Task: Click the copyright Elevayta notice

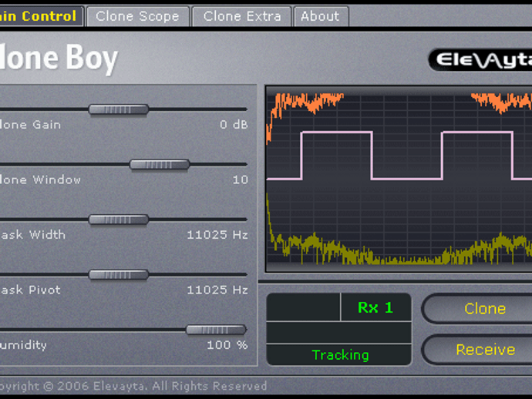Action: point(133,386)
